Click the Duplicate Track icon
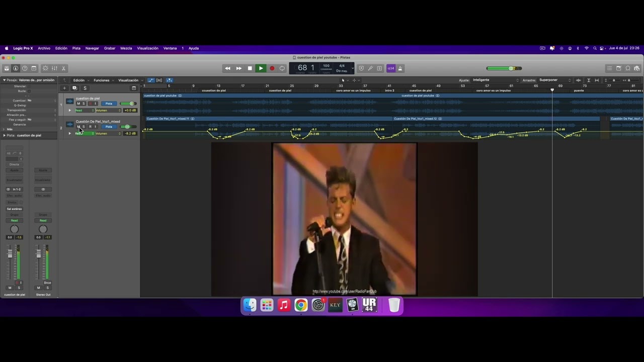Image resolution: width=644 pixels, height=362 pixels. pyautogui.click(x=74, y=88)
